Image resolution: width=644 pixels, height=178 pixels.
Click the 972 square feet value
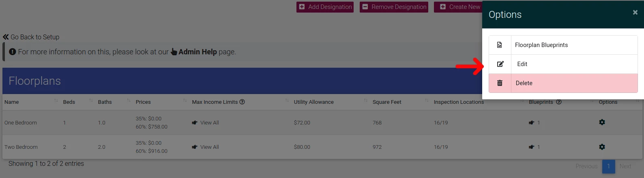coord(377,147)
